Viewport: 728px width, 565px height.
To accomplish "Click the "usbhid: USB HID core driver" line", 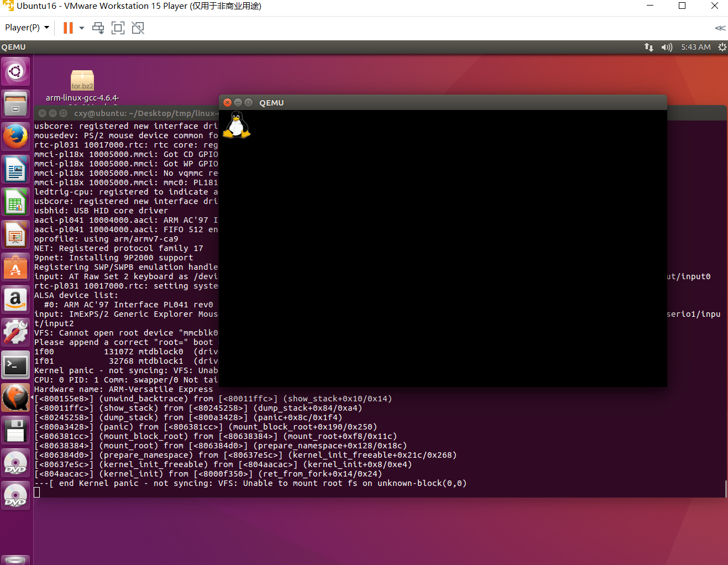I will coord(101,211).
